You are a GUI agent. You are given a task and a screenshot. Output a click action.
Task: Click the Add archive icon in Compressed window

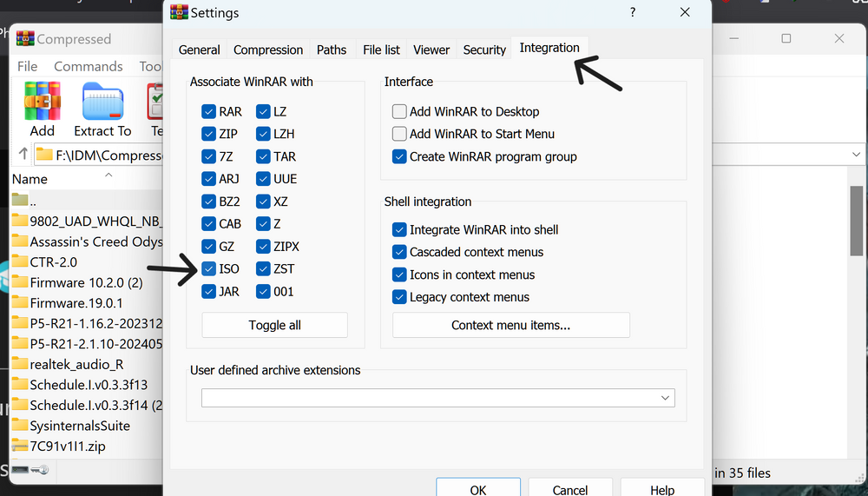click(42, 101)
